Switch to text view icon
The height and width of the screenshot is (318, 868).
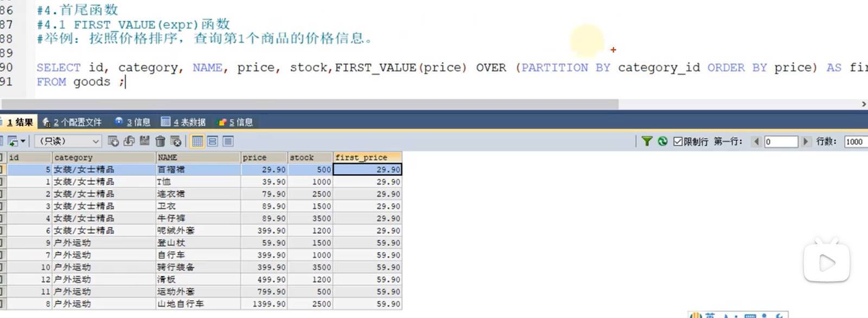pyautogui.click(x=228, y=141)
